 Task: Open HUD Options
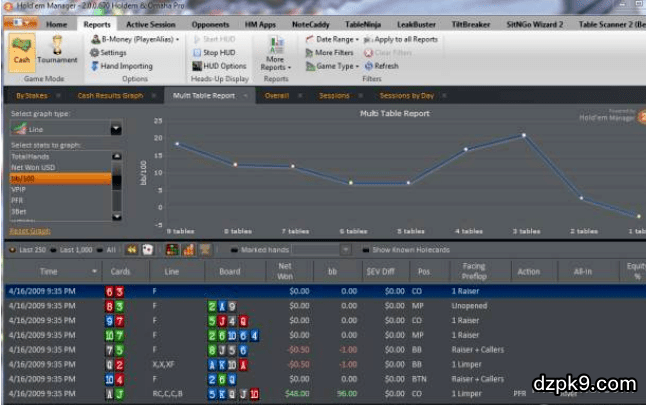click(x=218, y=66)
